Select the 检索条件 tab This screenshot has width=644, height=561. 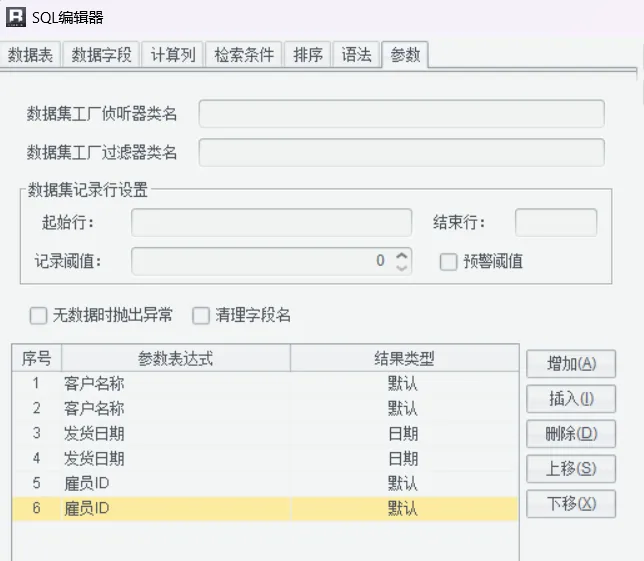click(244, 55)
